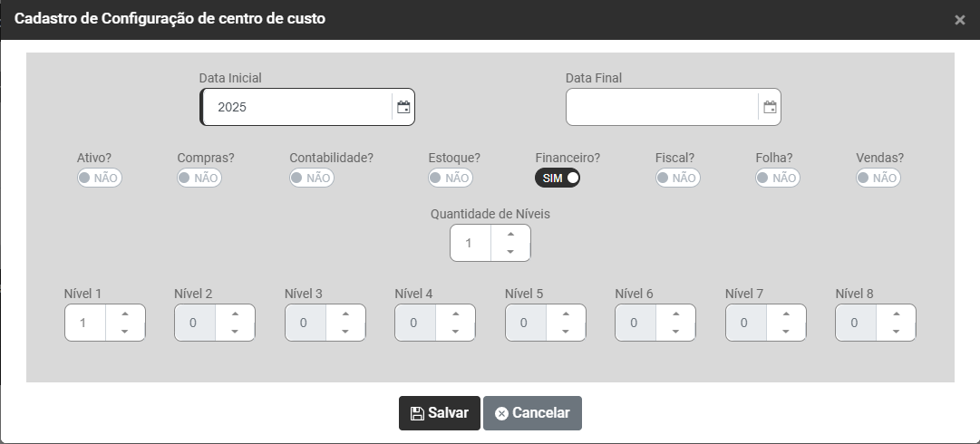Toggle the Folha? switch
The height and width of the screenshot is (444, 980).
[777, 178]
